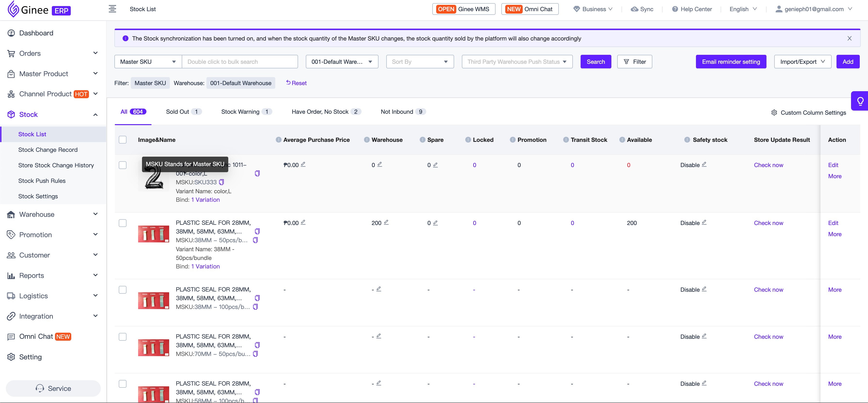This screenshot has height=403, width=868.
Task: Open Stock Settings in sidebar
Action: tap(38, 196)
